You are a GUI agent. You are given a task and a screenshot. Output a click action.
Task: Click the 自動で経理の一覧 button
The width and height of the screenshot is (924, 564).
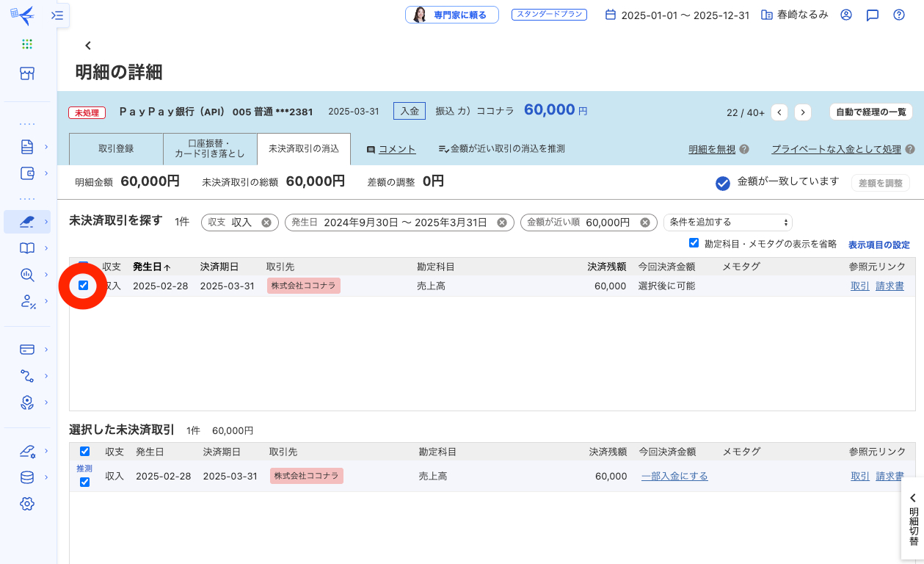[871, 112]
